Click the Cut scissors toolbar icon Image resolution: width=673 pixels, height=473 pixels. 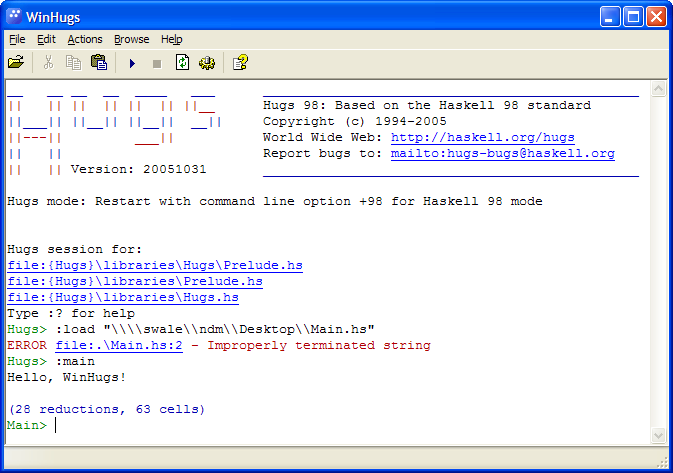pos(47,63)
